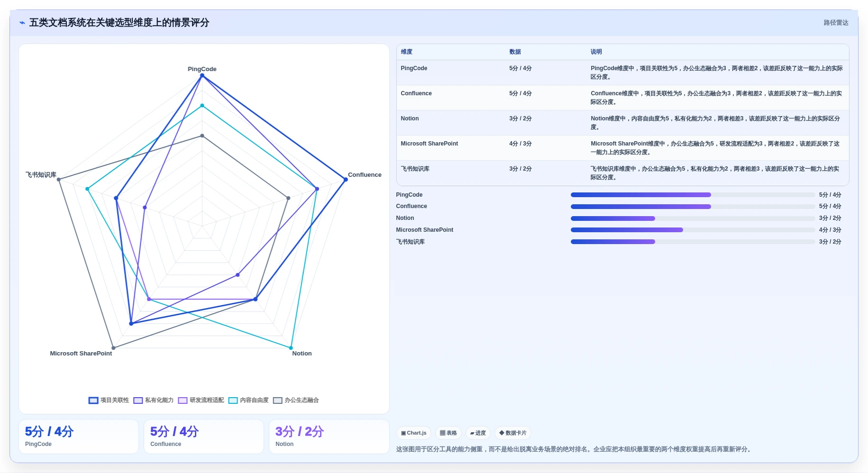This screenshot has height=473, width=868.
Task: Click the Confluence table row name
Action: tap(416, 93)
